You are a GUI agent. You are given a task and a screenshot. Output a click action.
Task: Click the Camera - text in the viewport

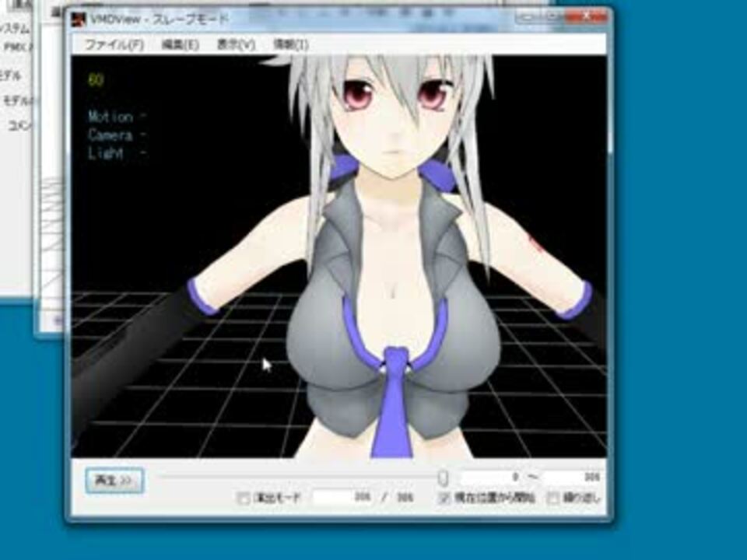click(117, 135)
